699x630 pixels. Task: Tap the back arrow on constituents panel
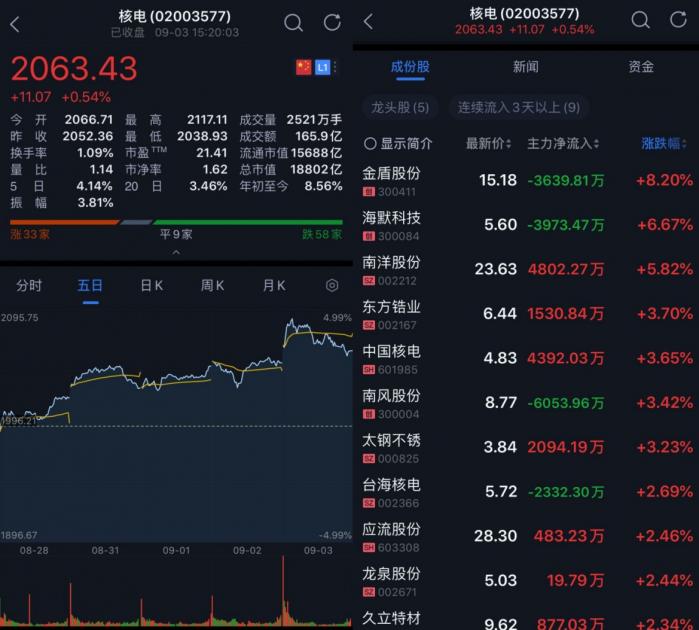pos(368,21)
